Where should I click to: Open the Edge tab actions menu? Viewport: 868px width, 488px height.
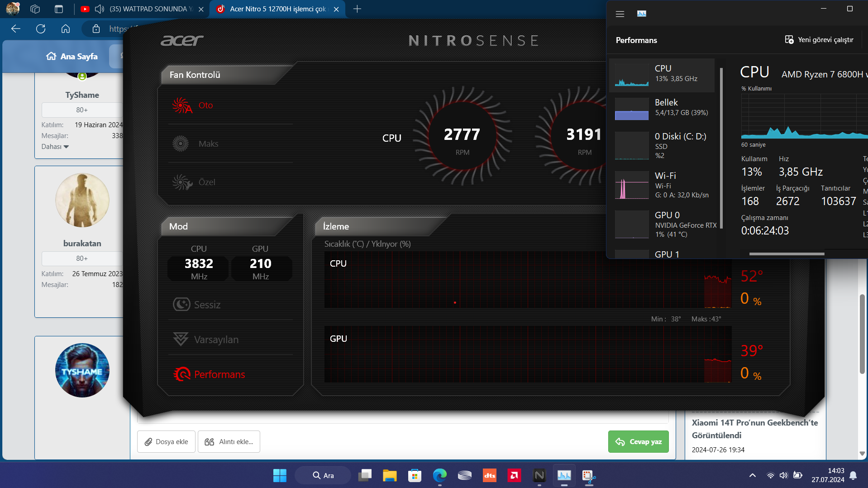[59, 9]
